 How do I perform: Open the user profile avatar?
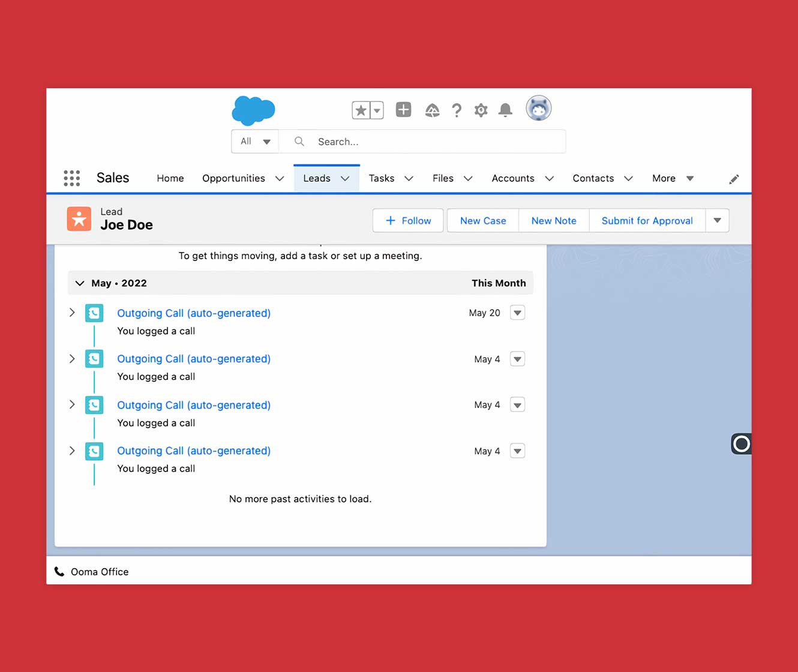pyautogui.click(x=538, y=109)
